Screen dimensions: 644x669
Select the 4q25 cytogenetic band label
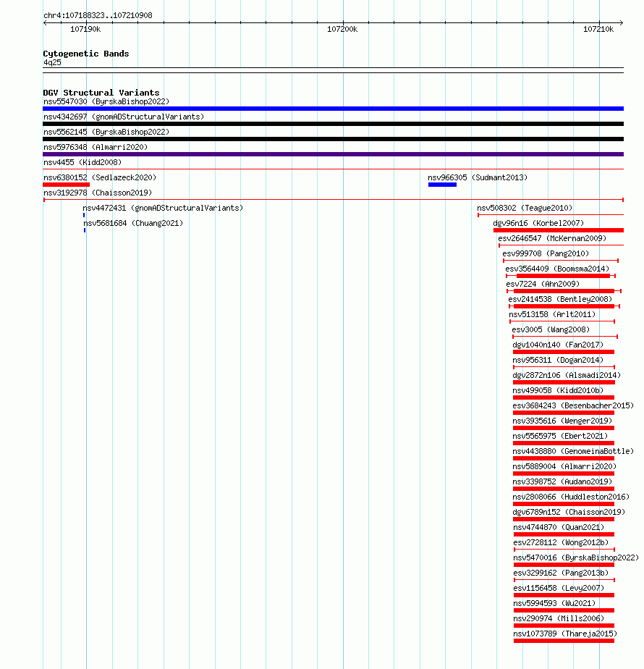tap(52, 63)
